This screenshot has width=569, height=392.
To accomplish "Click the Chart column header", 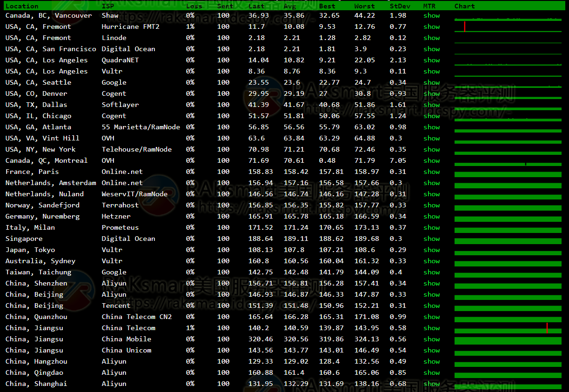I will coord(465,6).
